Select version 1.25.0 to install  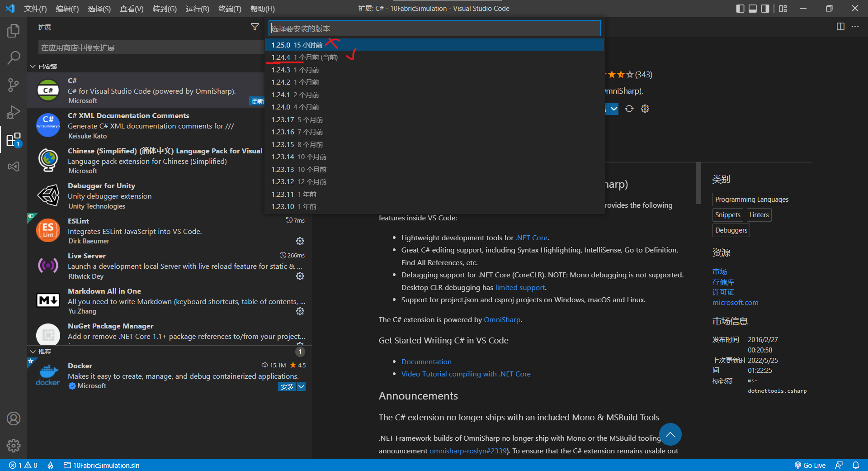coord(434,45)
